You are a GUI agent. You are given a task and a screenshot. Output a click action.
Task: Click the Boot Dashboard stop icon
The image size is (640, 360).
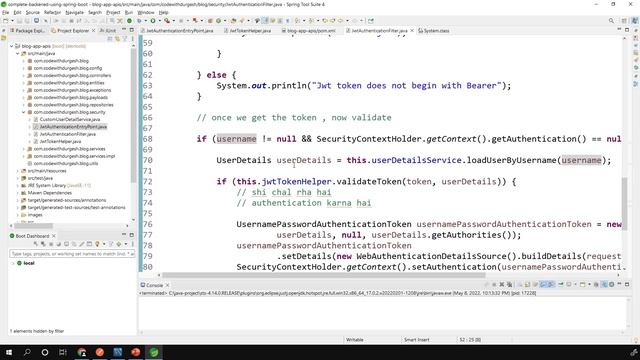pos(51,244)
